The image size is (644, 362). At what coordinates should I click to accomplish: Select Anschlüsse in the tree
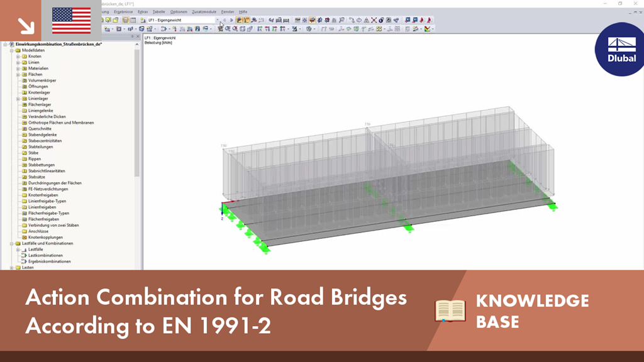pos(38,231)
